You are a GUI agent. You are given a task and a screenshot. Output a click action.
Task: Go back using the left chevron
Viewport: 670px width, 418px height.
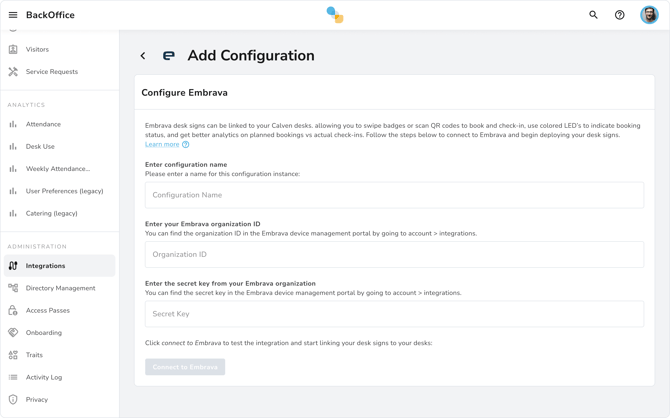pyautogui.click(x=143, y=56)
